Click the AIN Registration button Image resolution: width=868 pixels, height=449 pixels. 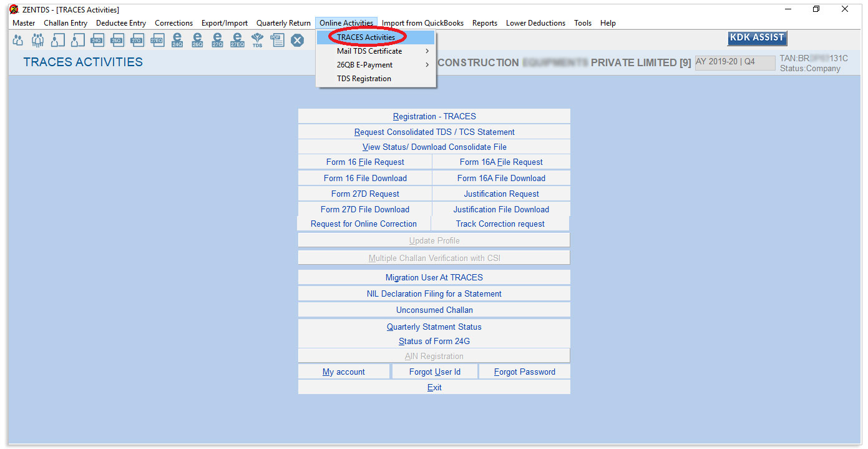pyautogui.click(x=434, y=356)
